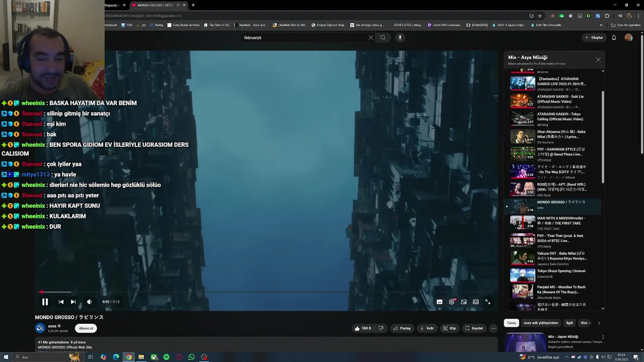This screenshot has width=644, height=362.
Task: Open options for Mix - Japon Müziği
Action: pyautogui.click(x=603, y=337)
